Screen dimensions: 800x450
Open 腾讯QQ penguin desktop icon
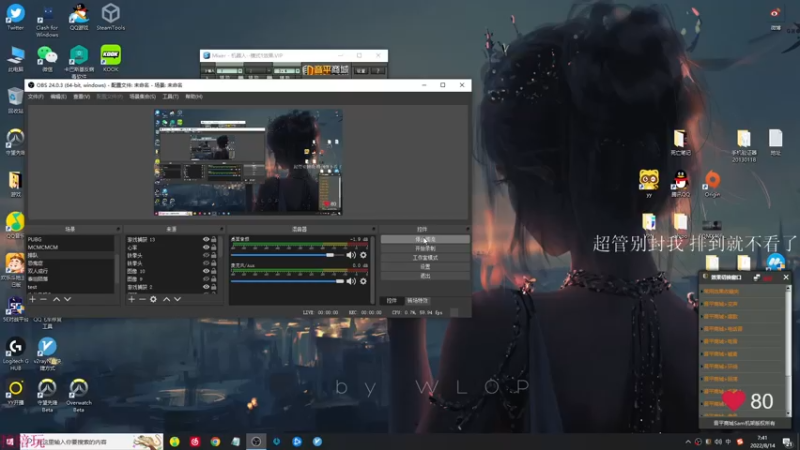point(681,184)
